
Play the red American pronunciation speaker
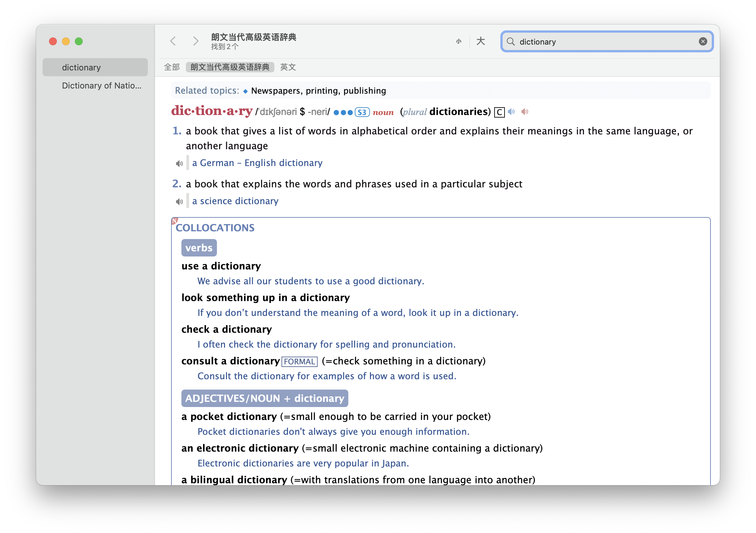point(525,112)
